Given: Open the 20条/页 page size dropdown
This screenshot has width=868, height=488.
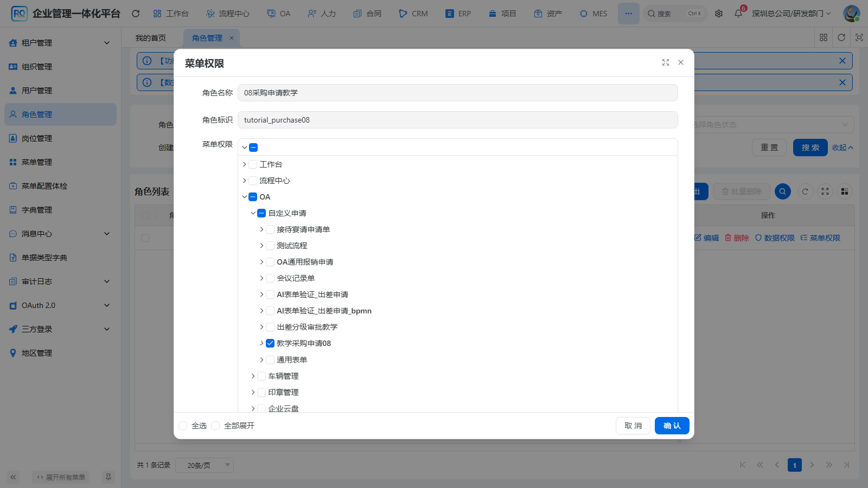Looking at the screenshot, I should pyautogui.click(x=205, y=465).
